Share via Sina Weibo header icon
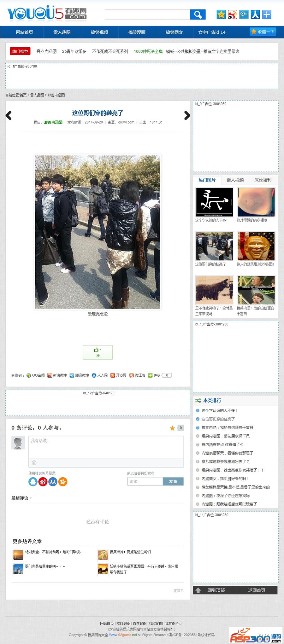 click(233, 15)
